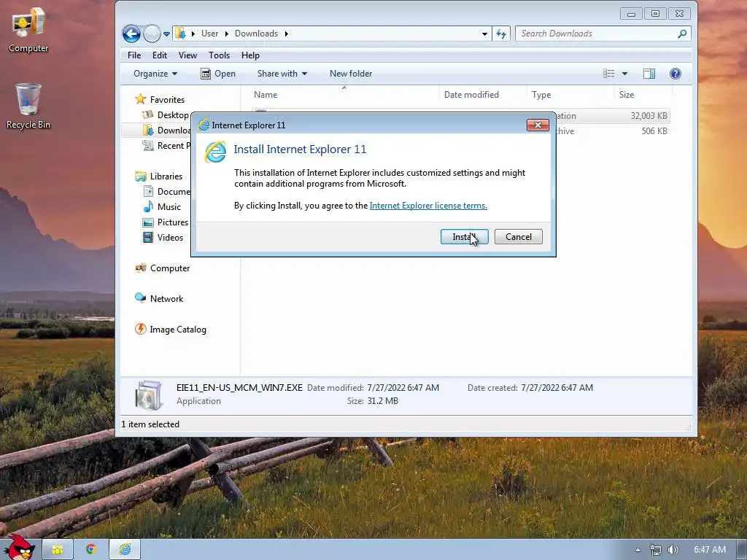Open the View menu
Viewport: 747px width, 560px height.
click(x=187, y=55)
